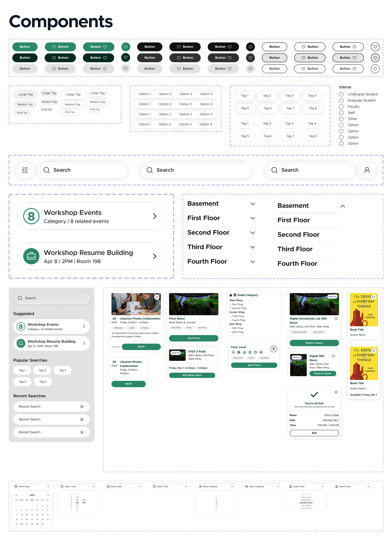Select the coffee cup icon in Floor Level card
The height and width of the screenshot is (540, 392).
[255, 352]
